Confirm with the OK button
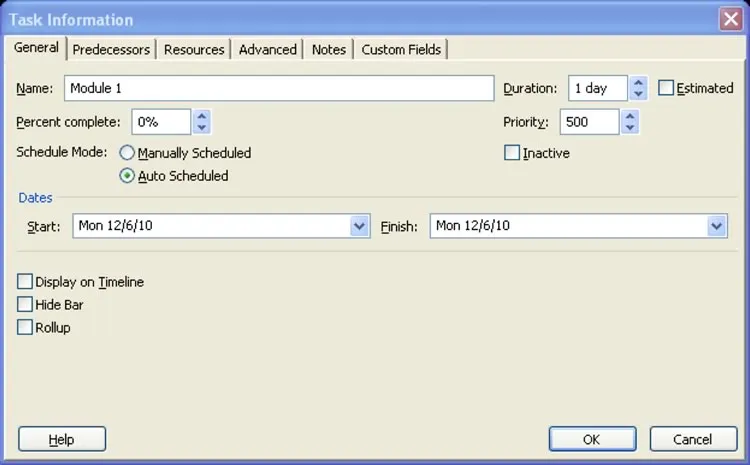 tap(592, 439)
